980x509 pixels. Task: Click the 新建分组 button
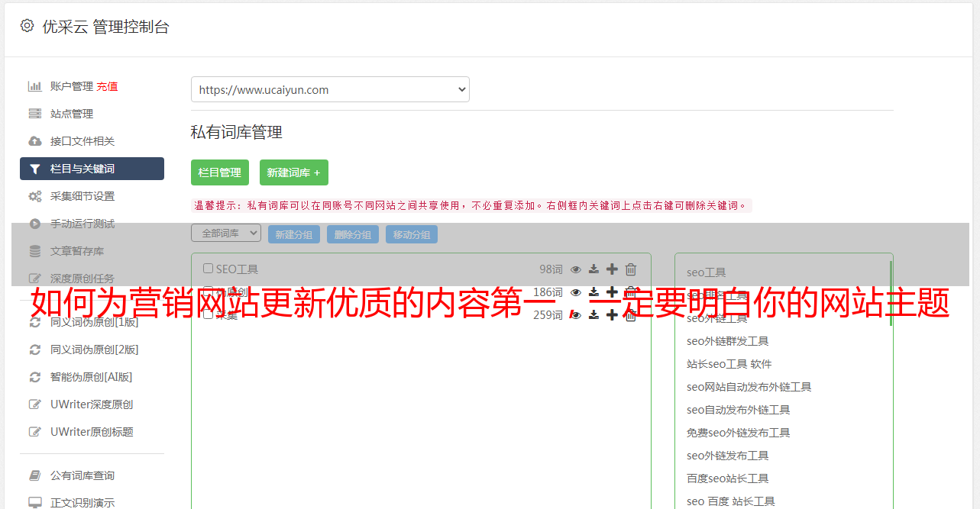(294, 234)
